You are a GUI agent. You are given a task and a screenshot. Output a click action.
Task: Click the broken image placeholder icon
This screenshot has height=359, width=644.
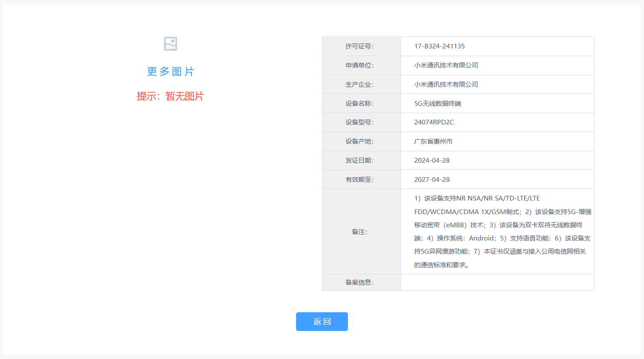click(171, 44)
